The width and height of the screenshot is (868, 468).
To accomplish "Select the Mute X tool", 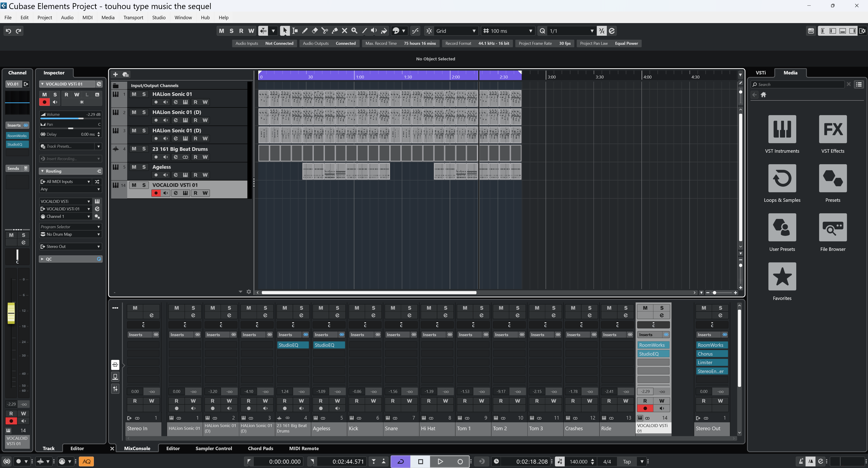I will pyautogui.click(x=344, y=31).
